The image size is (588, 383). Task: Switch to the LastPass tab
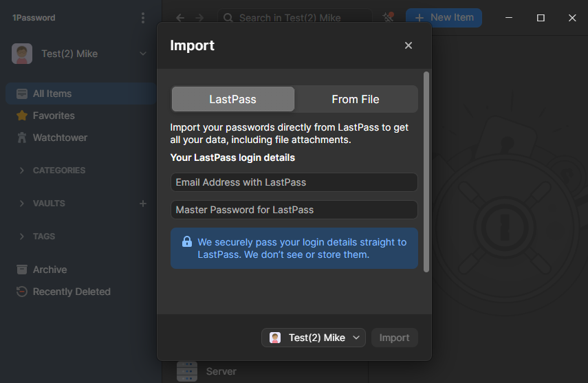click(x=232, y=99)
